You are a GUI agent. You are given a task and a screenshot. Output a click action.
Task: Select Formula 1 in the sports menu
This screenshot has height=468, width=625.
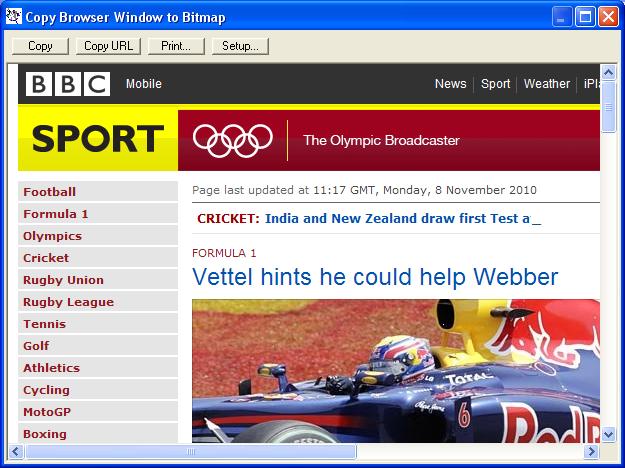coord(98,214)
